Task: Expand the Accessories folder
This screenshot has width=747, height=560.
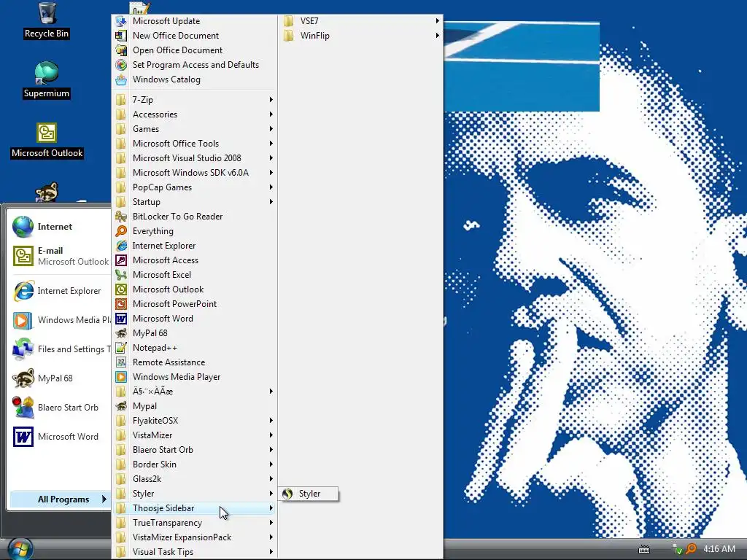Action: coord(194,114)
